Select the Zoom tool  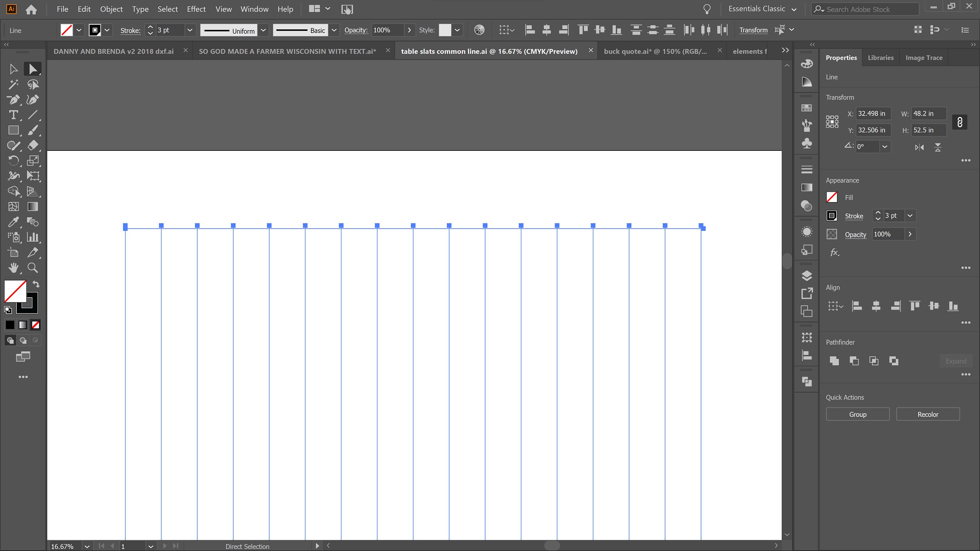(32, 268)
